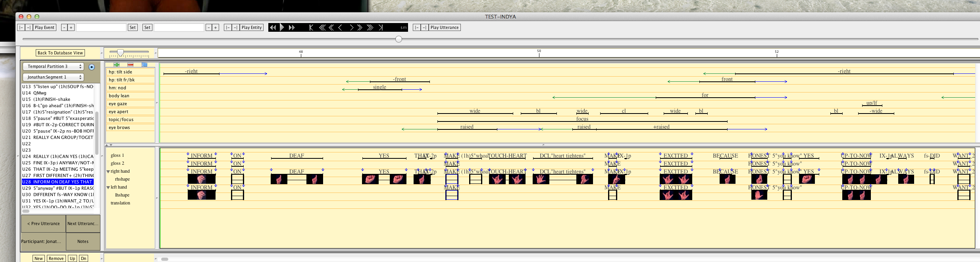Step back with the double left chevron
Image resolution: width=980 pixels, height=262 pixels.
pyautogui.click(x=331, y=27)
